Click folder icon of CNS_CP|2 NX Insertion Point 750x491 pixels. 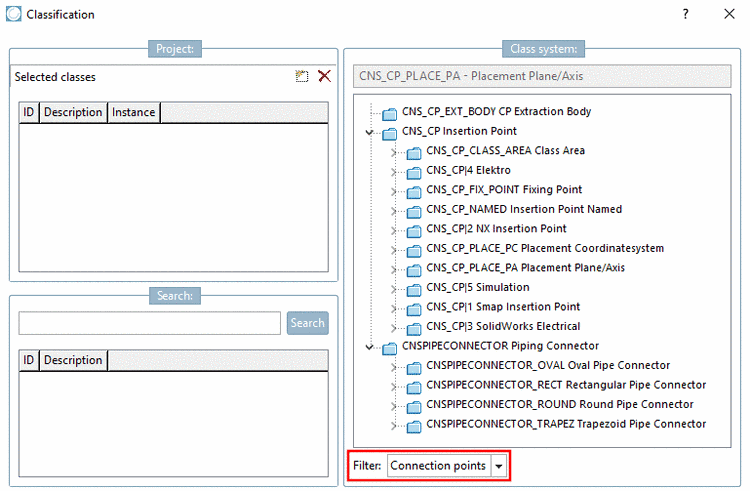(x=414, y=231)
